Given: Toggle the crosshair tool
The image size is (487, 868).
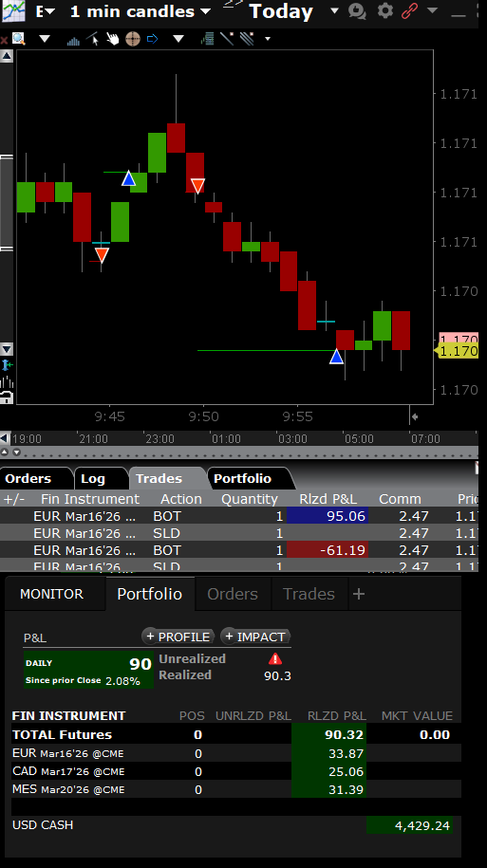Looking at the screenshot, I should 132,39.
